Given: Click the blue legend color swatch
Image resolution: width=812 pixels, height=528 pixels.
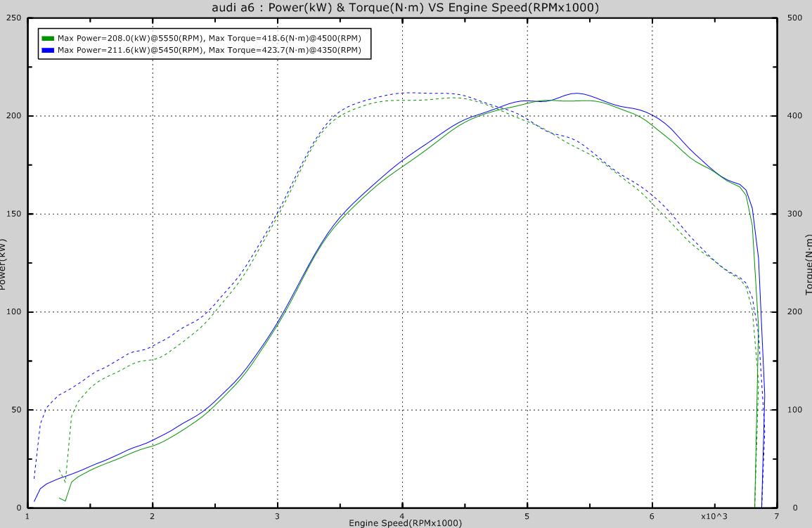Looking at the screenshot, I should point(48,50).
